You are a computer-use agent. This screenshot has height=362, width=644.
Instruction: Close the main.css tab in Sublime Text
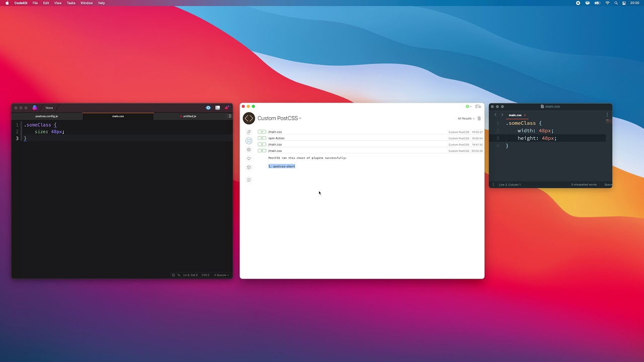(x=525, y=115)
